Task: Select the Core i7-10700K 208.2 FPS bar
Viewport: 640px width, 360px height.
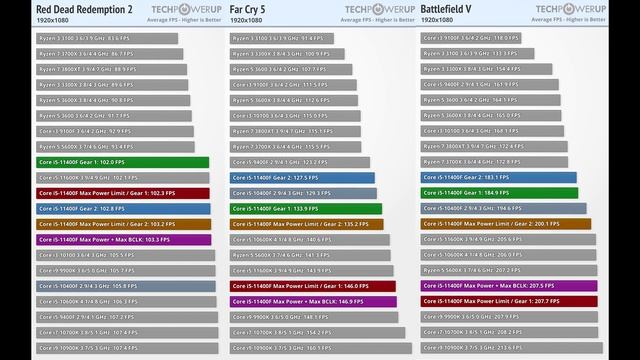Action: [x=509, y=333]
